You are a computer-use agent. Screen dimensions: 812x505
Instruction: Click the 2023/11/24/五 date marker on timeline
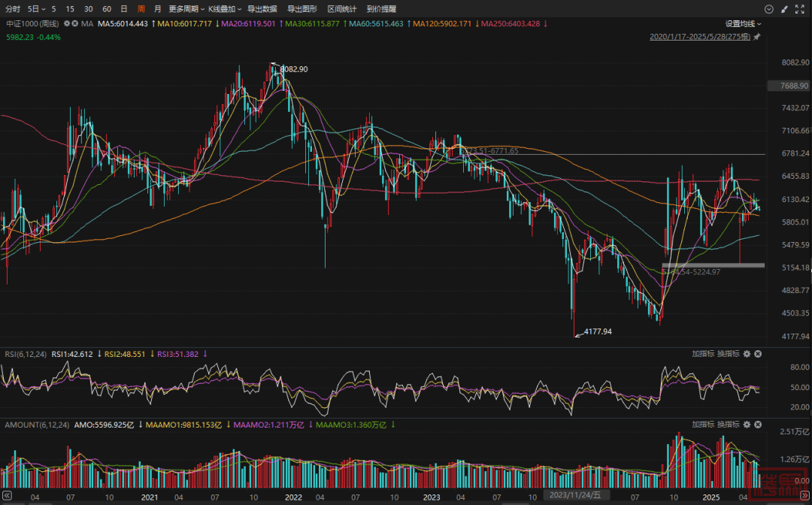coord(576,495)
